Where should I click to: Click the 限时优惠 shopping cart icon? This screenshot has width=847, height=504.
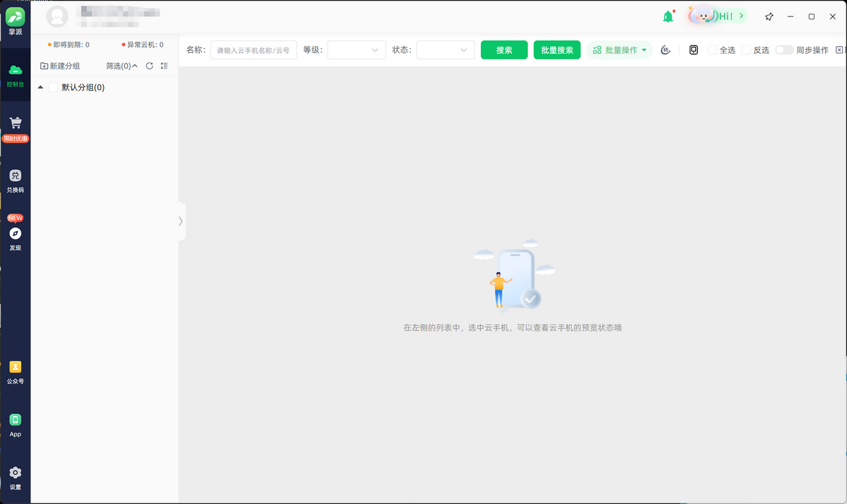click(15, 122)
